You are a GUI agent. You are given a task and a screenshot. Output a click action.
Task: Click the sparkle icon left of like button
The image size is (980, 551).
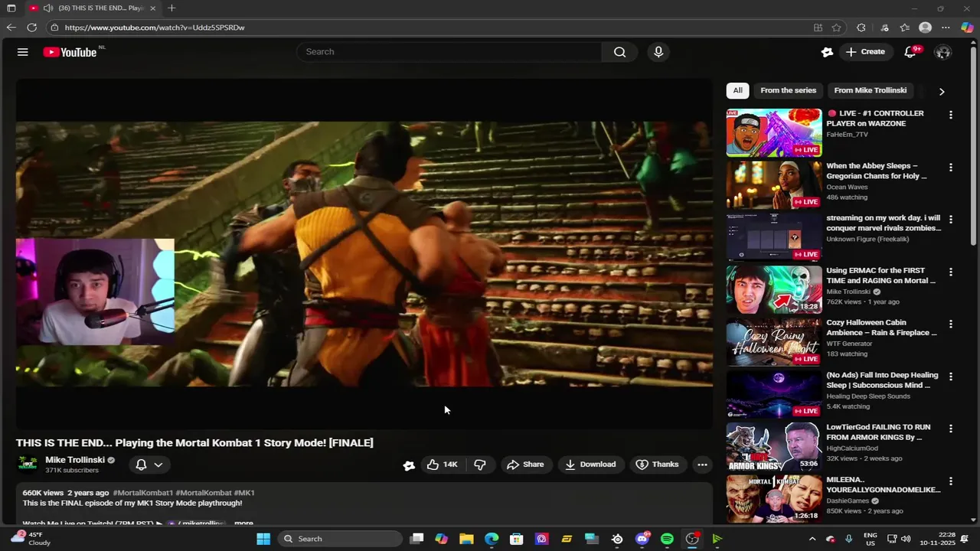[409, 465]
